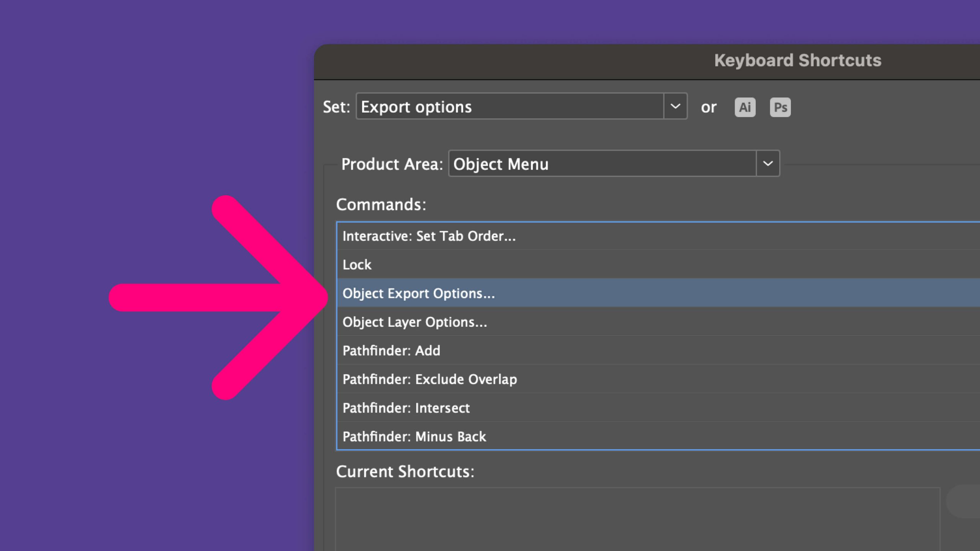This screenshot has height=551, width=980.
Task: Select Object Layer Options command
Action: [415, 322]
